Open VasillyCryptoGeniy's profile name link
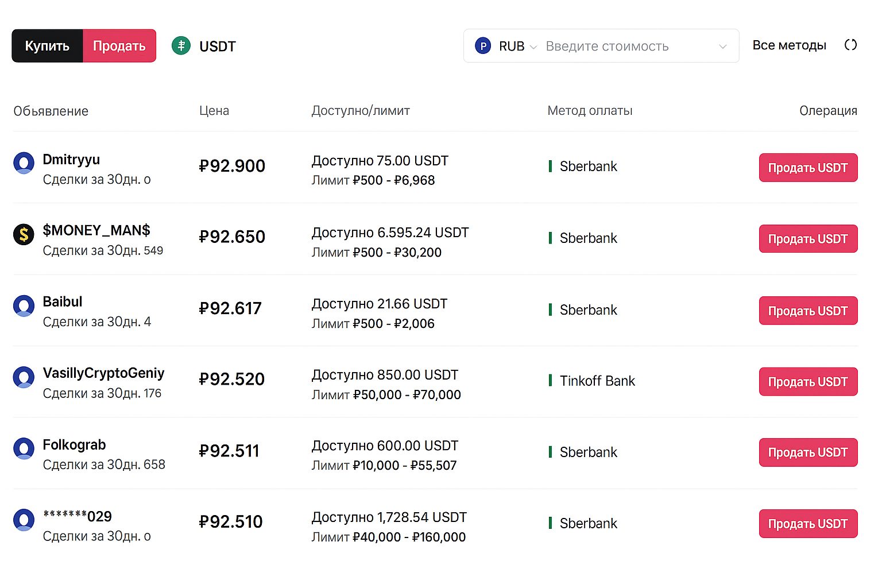Screen dimensions: 882x588 point(103,373)
